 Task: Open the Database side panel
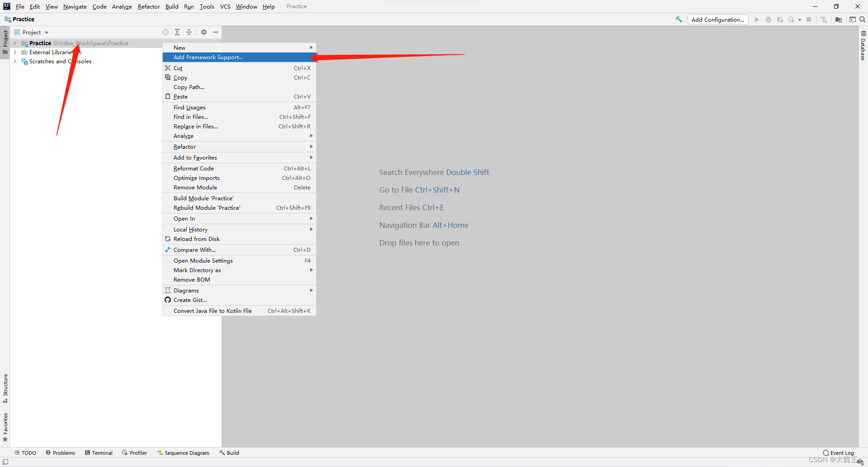[863, 46]
